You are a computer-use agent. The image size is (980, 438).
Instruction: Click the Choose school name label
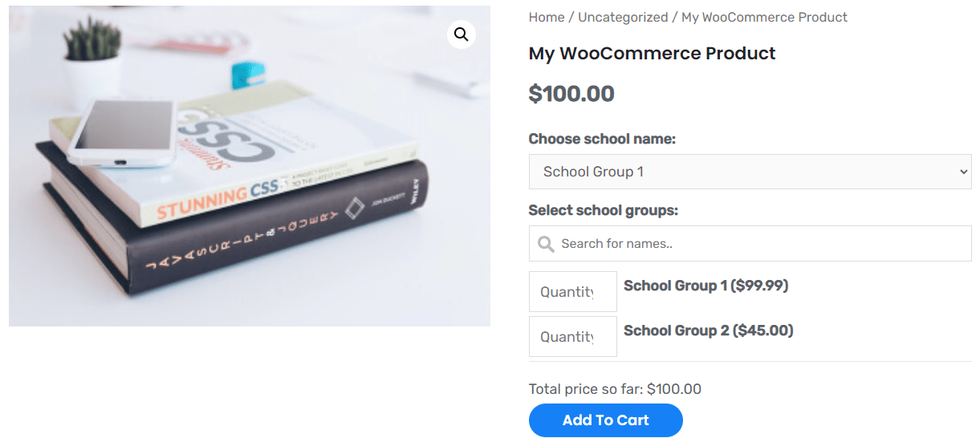(602, 139)
